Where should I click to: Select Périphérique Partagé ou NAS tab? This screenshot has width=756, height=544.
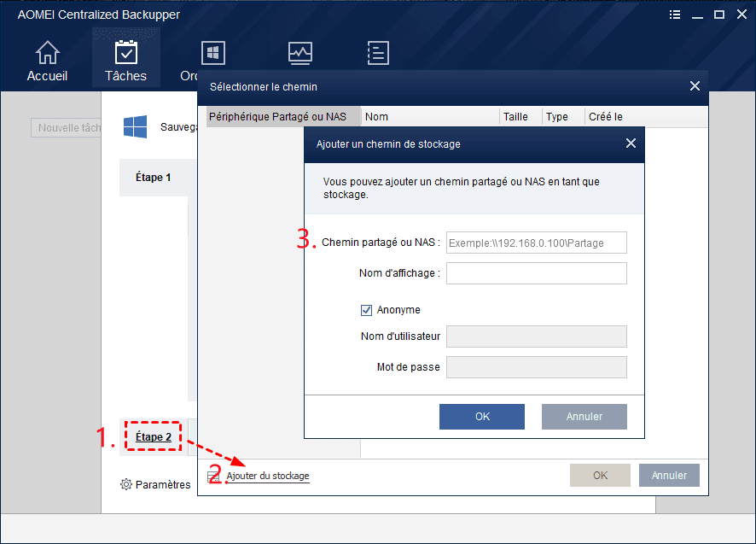[x=283, y=117]
